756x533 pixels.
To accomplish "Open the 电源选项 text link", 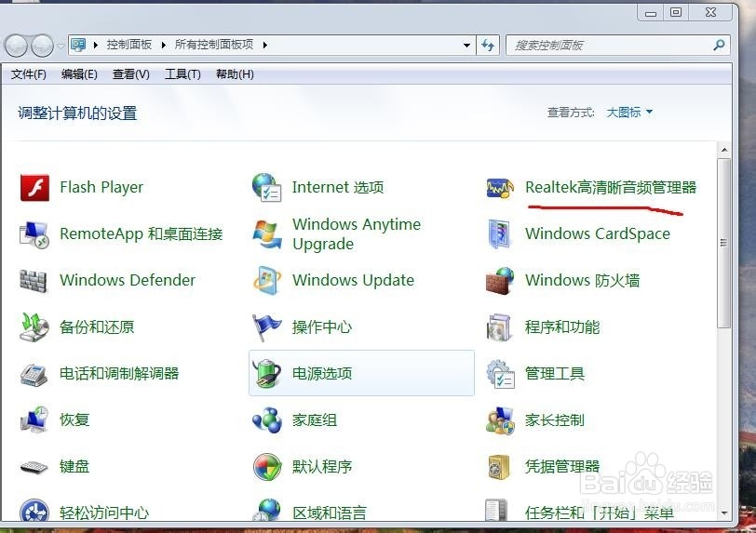I will (322, 374).
